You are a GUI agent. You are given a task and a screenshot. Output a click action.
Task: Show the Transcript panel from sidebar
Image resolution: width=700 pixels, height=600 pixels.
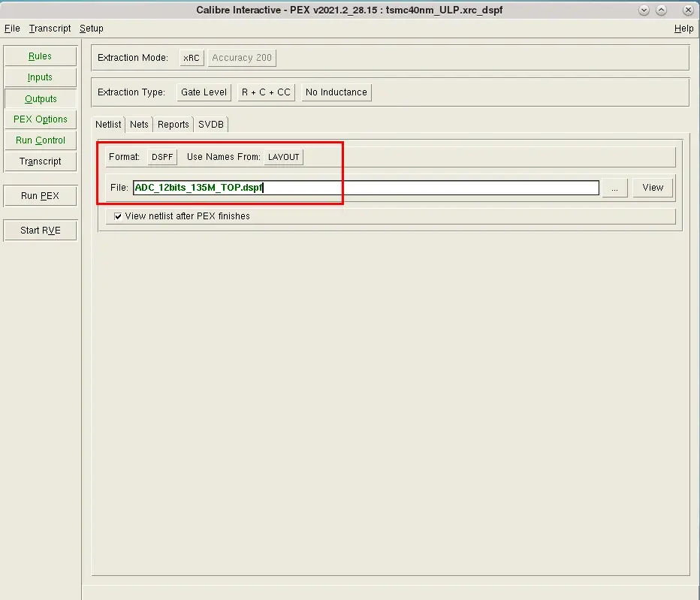click(x=40, y=161)
